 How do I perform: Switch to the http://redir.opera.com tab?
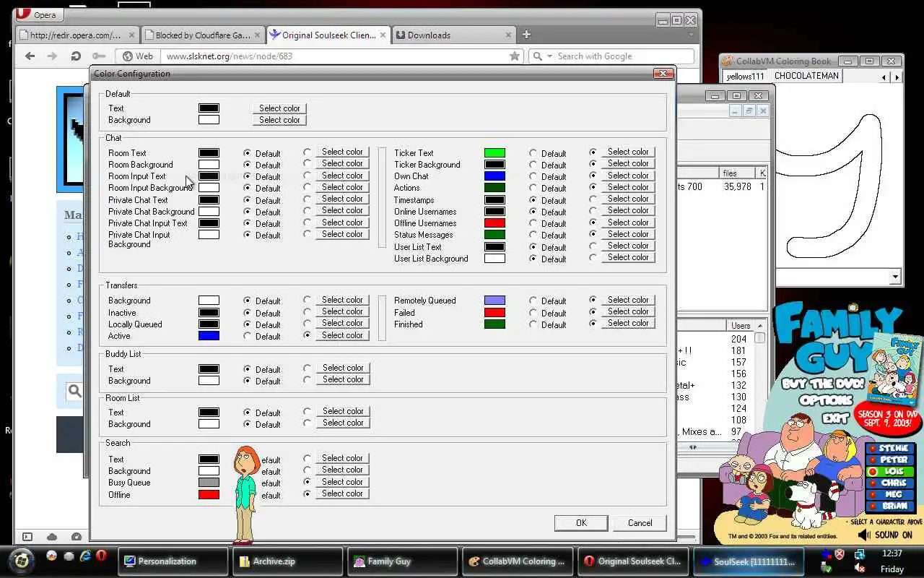tap(77, 35)
